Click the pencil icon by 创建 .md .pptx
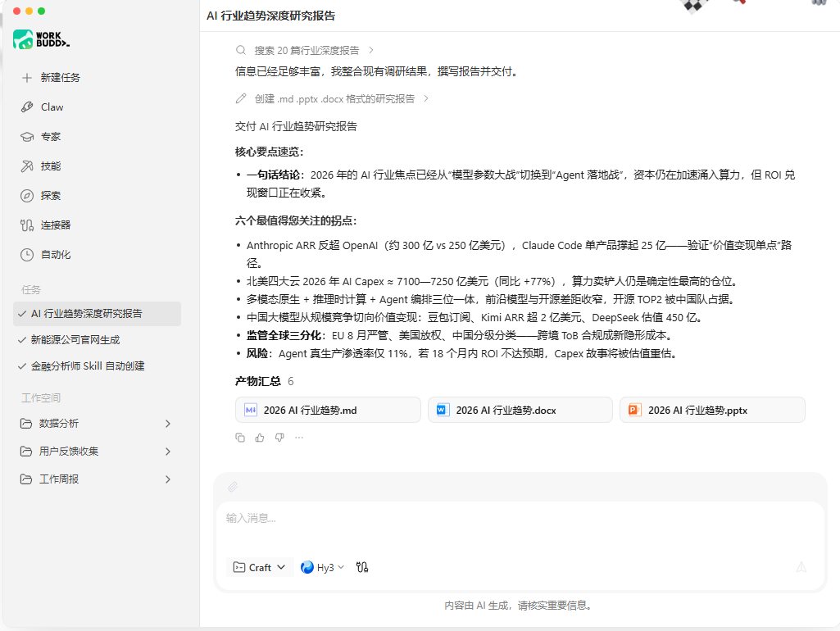Image resolution: width=840 pixels, height=631 pixels. point(241,98)
